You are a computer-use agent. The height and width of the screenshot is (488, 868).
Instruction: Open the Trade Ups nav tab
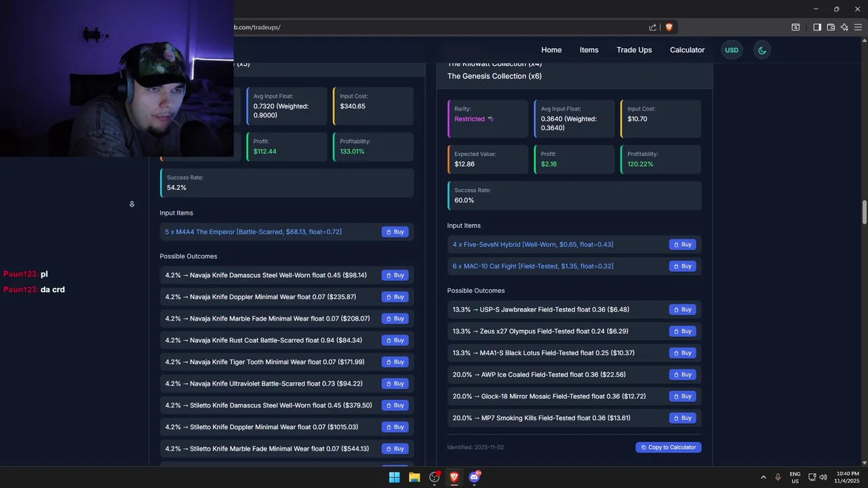click(x=634, y=50)
